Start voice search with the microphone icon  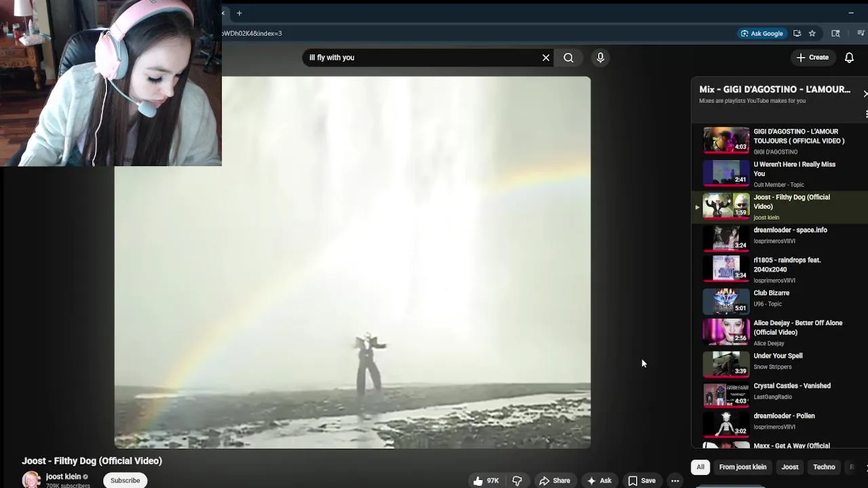click(600, 58)
